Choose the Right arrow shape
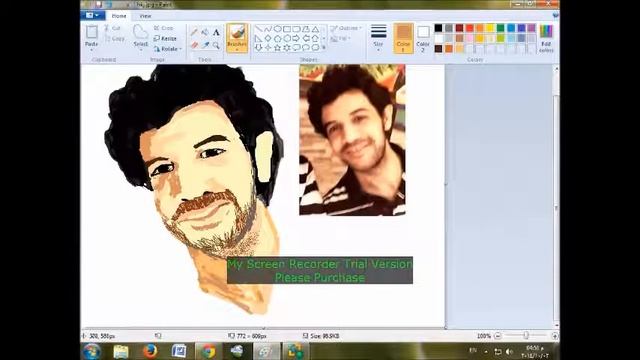This screenshot has width=640, height=360. [x=296, y=38]
